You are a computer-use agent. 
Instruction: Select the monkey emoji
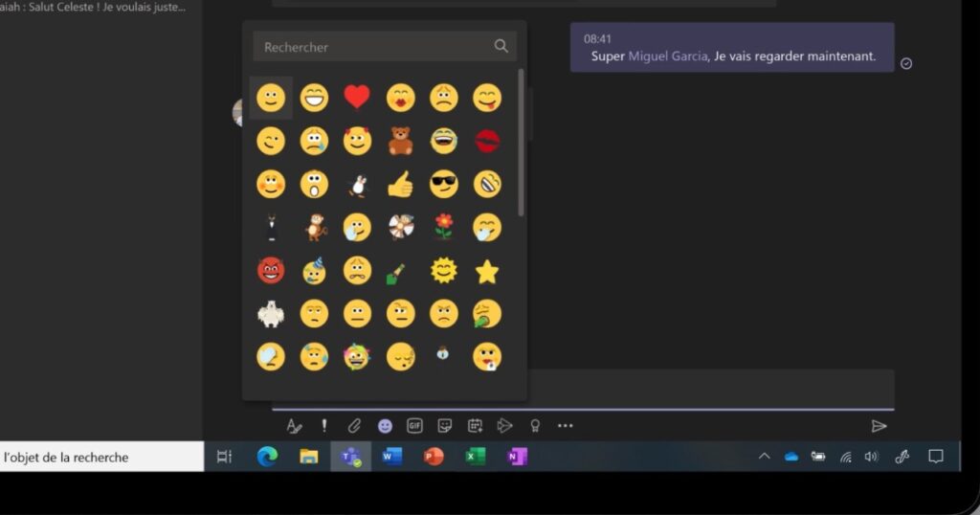click(x=315, y=228)
